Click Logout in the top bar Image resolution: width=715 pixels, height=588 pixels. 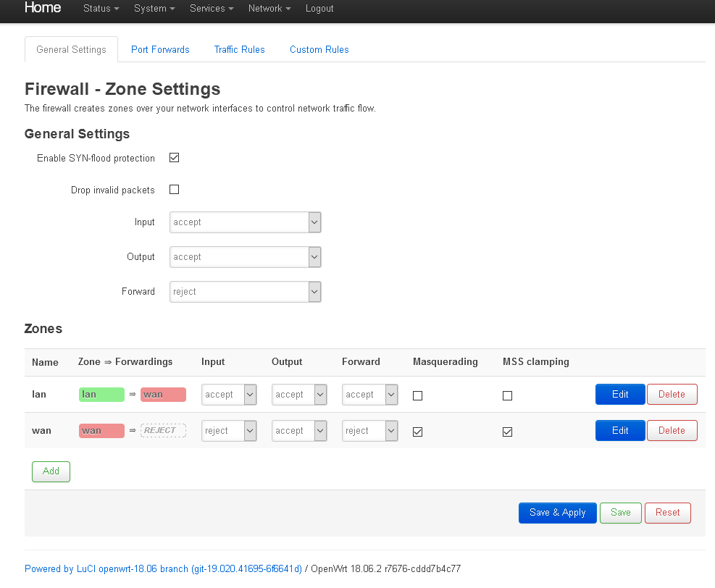(x=319, y=8)
